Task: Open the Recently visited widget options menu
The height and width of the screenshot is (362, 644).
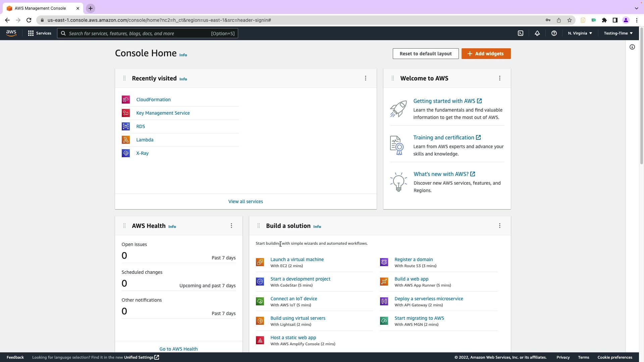Action: [x=365, y=78]
